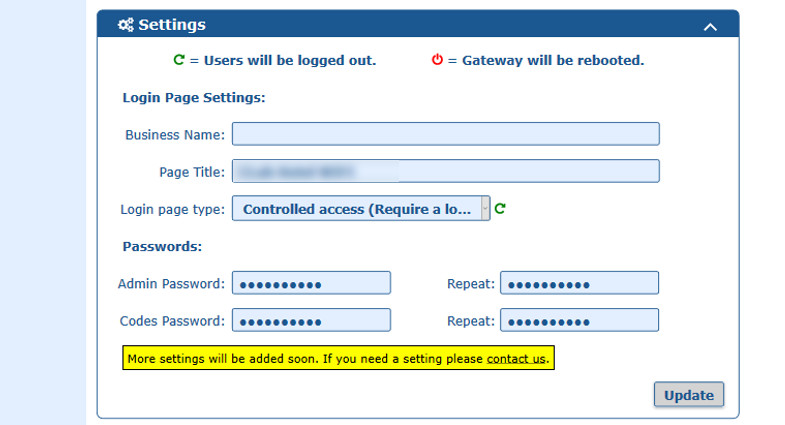Click the "Login Page Settings:" heading
The width and height of the screenshot is (785, 425).
(x=193, y=98)
